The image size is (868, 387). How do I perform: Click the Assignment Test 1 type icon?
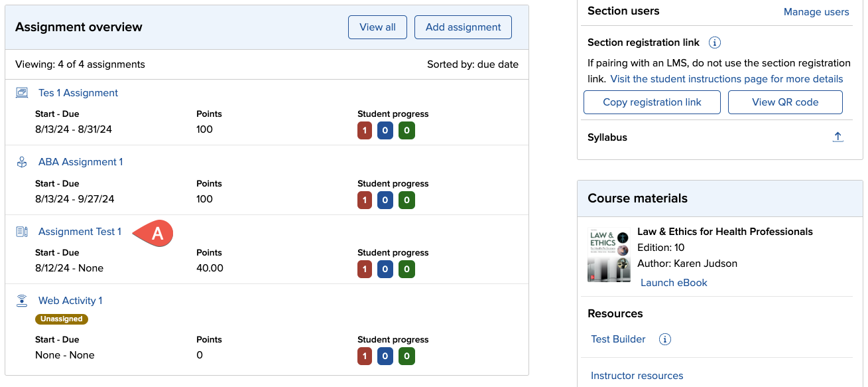point(22,232)
